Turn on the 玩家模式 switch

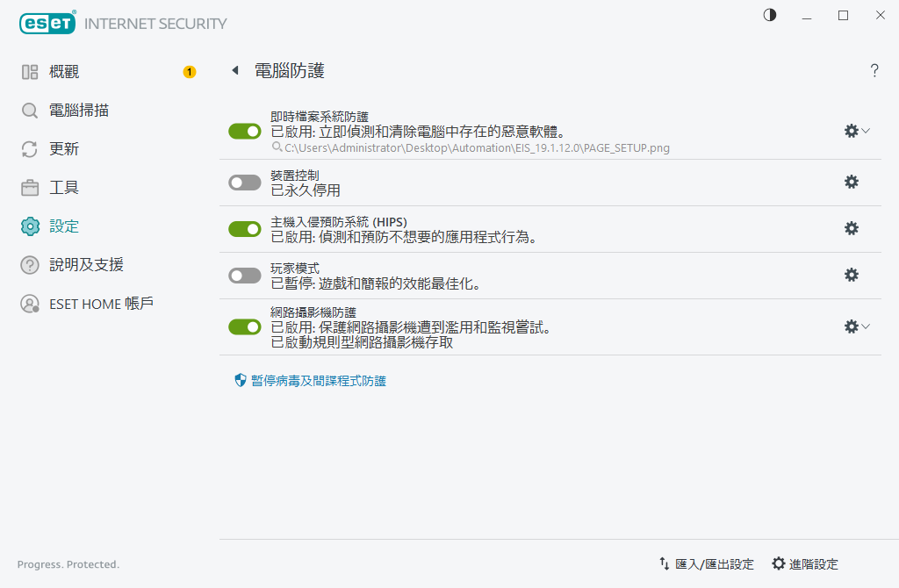coord(245,276)
